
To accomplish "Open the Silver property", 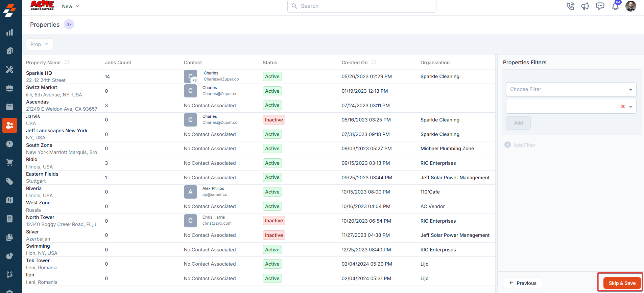I will (32, 232).
